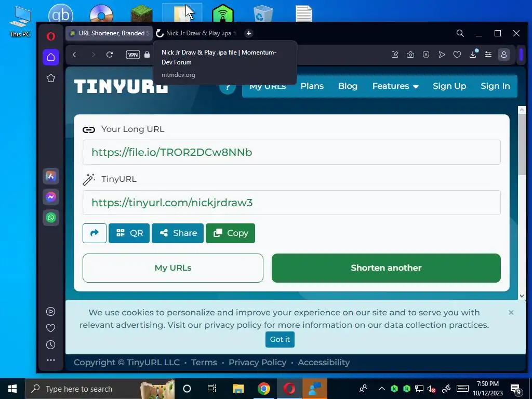Expand the Features dropdown menu

click(395, 86)
